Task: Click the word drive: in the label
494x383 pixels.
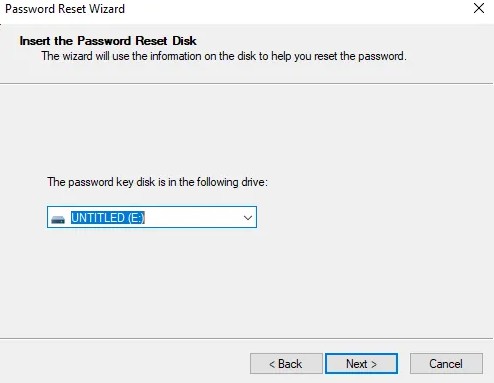Action: 254,182
